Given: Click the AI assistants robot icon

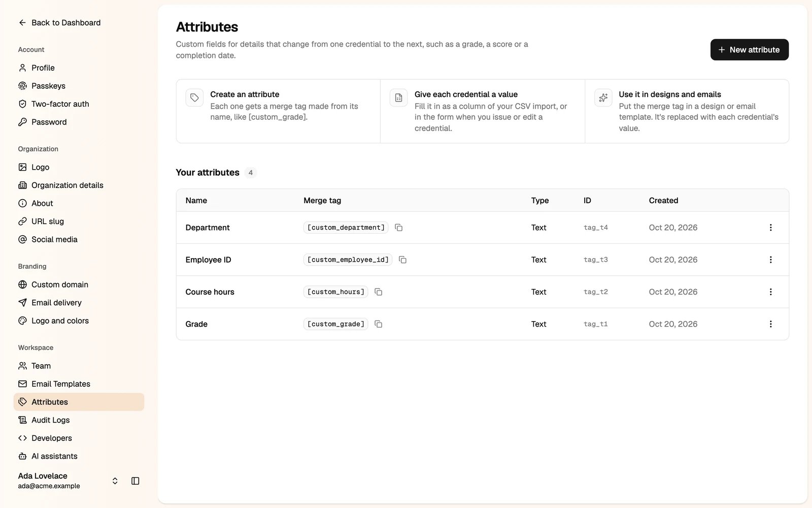Looking at the screenshot, I should coord(22,456).
